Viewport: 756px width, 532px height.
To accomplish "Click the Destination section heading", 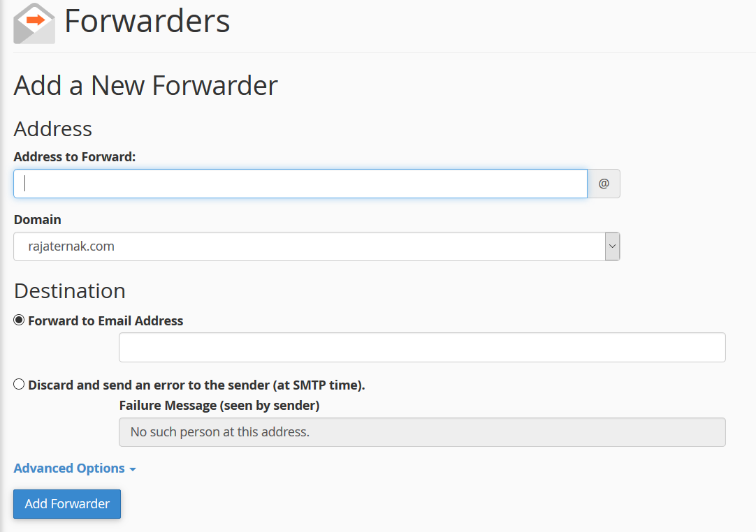I will [x=70, y=290].
